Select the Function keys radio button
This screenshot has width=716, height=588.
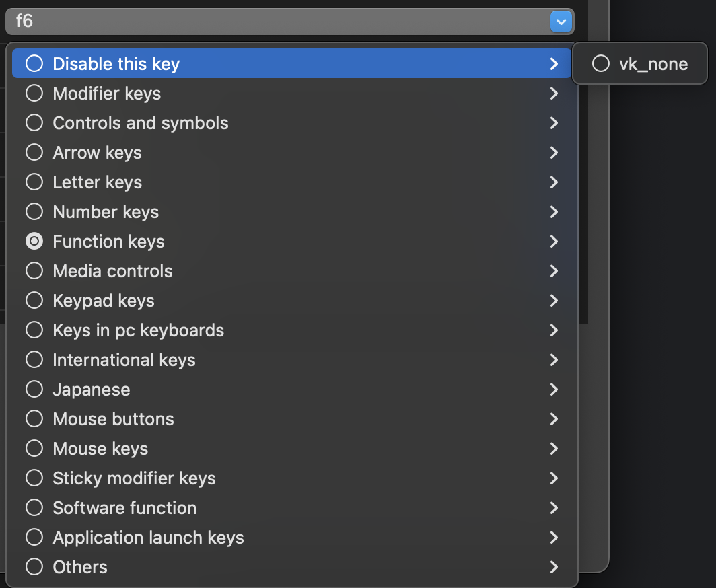[34, 242]
